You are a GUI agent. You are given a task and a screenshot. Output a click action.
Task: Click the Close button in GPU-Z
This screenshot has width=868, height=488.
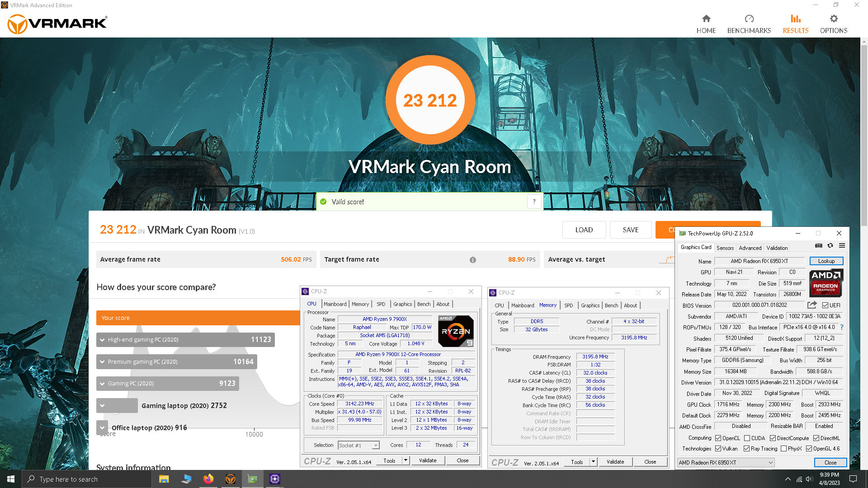[x=830, y=463]
